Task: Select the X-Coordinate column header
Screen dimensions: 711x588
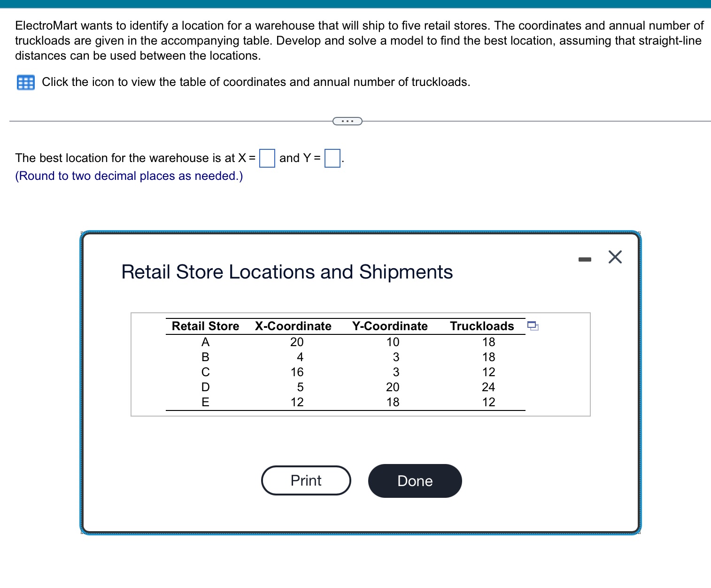Action: (293, 326)
